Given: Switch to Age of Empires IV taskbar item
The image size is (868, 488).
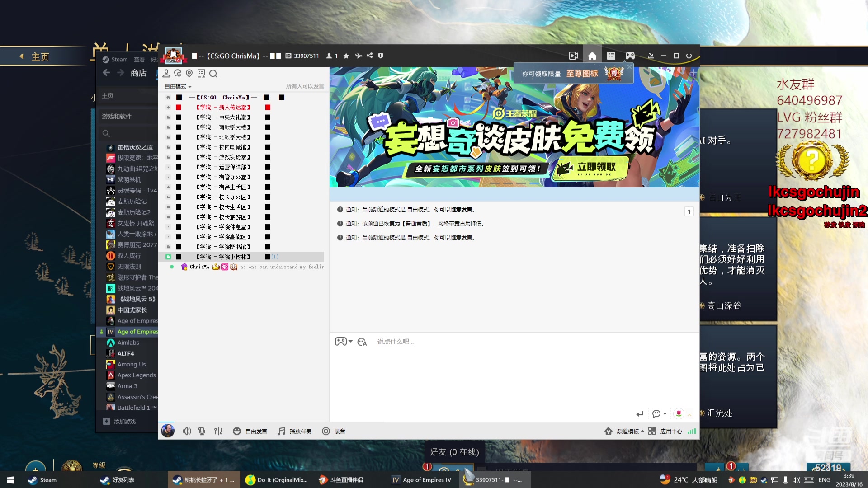Looking at the screenshot, I should (422, 480).
